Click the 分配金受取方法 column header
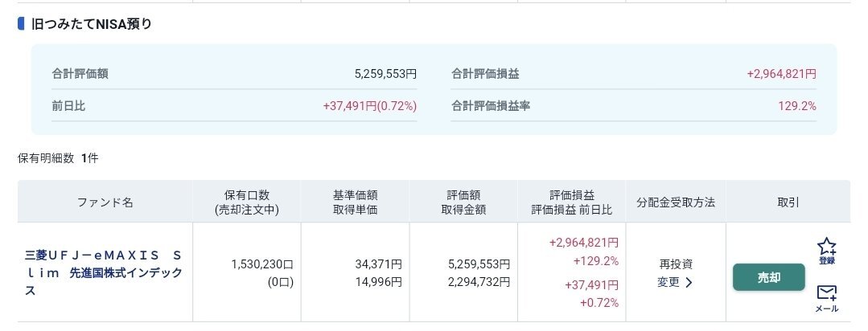Viewport: 868px width, 331px height. pos(676,202)
